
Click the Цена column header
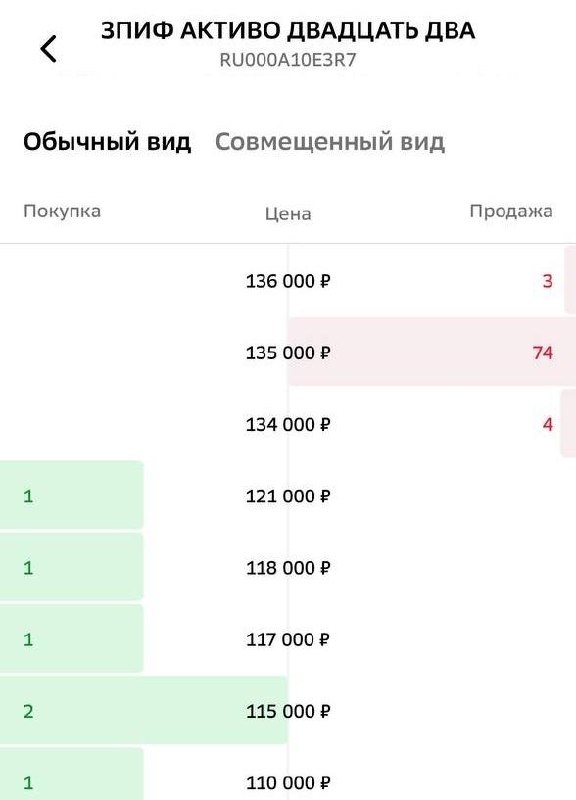tap(288, 214)
